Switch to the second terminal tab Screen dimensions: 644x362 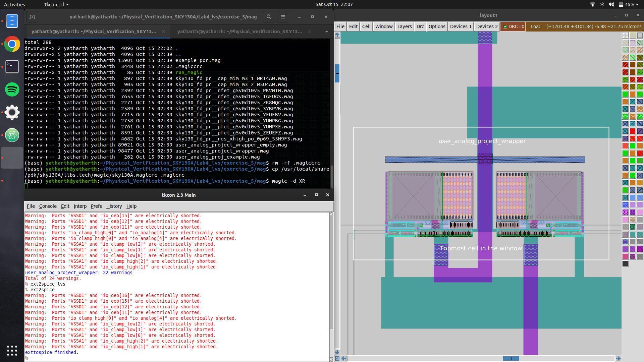(x=239, y=32)
